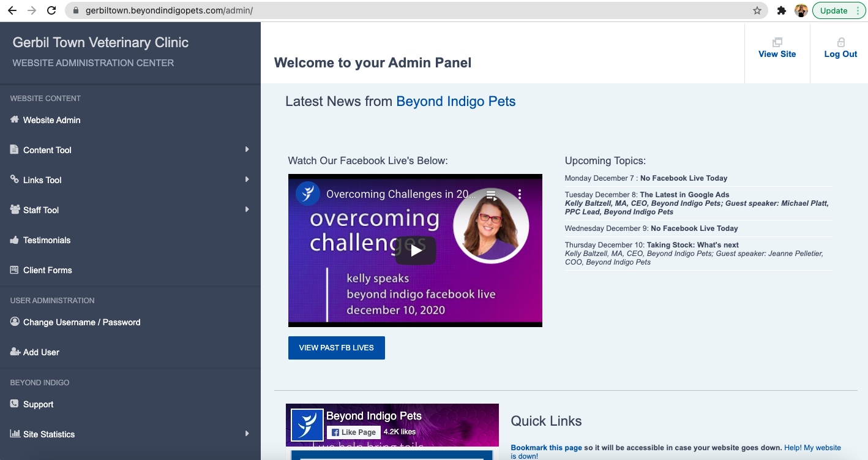Expand the Content Tool submenu arrow
Image resolution: width=868 pixels, height=460 pixels.
(x=247, y=149)
